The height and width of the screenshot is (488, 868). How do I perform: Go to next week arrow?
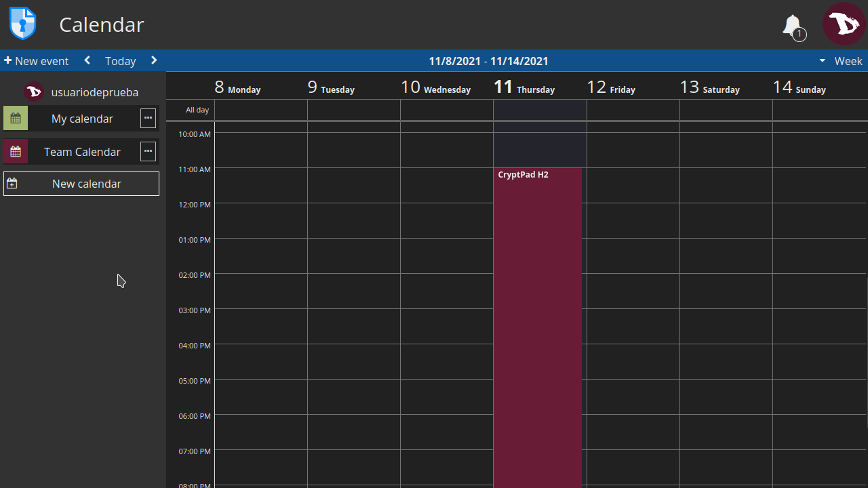click(154, 61)
